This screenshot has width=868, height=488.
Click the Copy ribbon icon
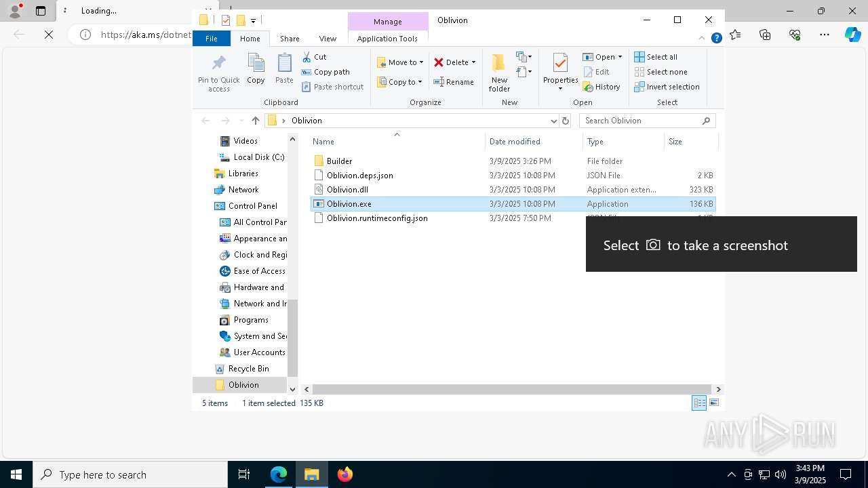pos(256,69)
